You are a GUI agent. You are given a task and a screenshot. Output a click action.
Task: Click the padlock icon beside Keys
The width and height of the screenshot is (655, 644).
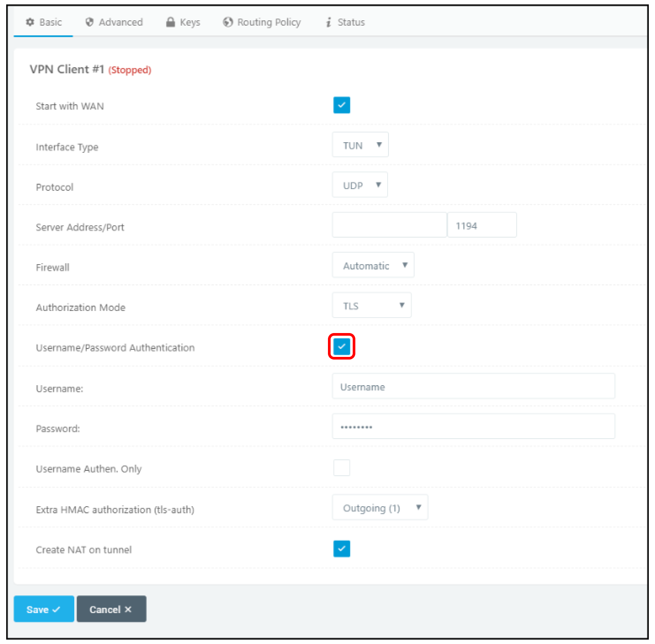(x=171, y=22)
